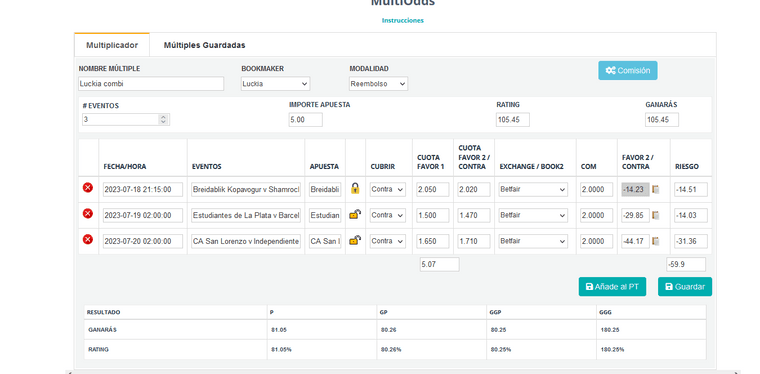Click the Apuesta field reading CA San I

pos(325,241)
